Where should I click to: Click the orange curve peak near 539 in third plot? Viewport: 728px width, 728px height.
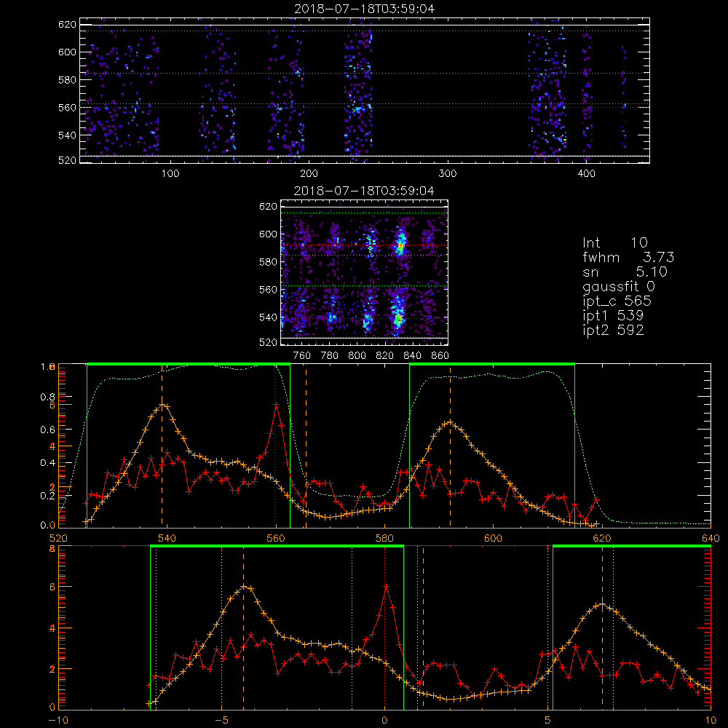click(x=162, y=404)
